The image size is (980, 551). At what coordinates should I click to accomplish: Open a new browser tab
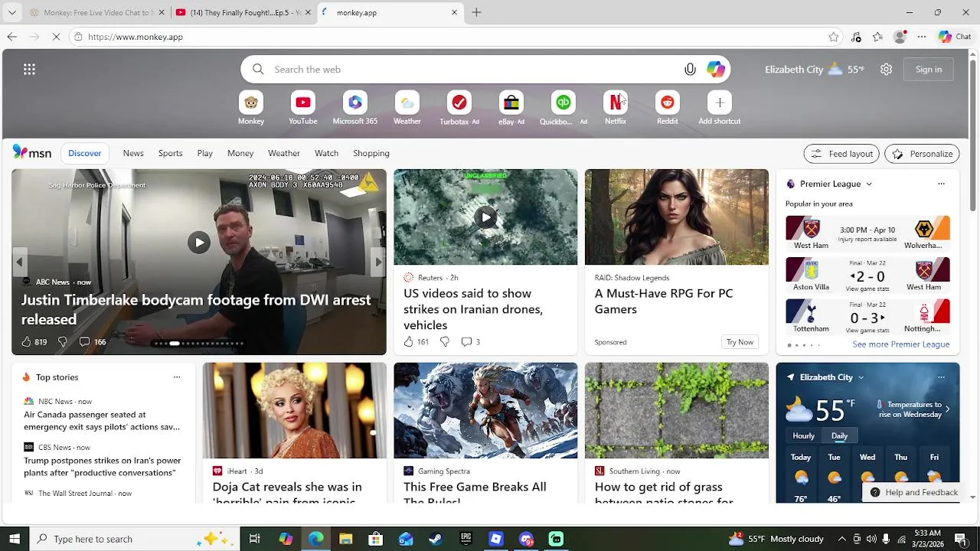coord(476,12)
